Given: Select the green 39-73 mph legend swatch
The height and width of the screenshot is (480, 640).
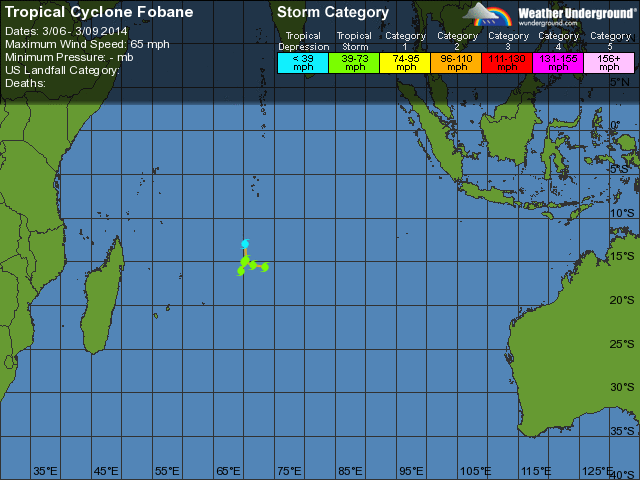Looking at the screenshot, I should (x=354, y=61).
